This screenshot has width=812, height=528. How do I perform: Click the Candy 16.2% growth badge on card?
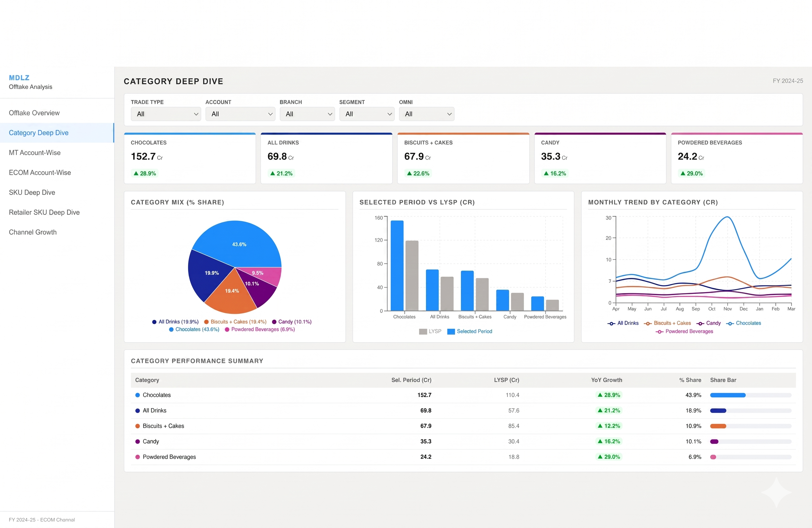click(x=555, y=173)
